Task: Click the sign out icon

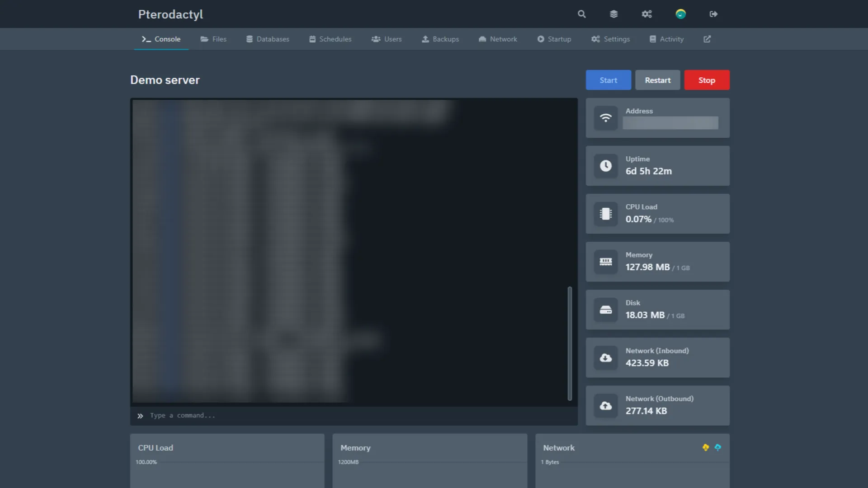Action: click(713, 14)
